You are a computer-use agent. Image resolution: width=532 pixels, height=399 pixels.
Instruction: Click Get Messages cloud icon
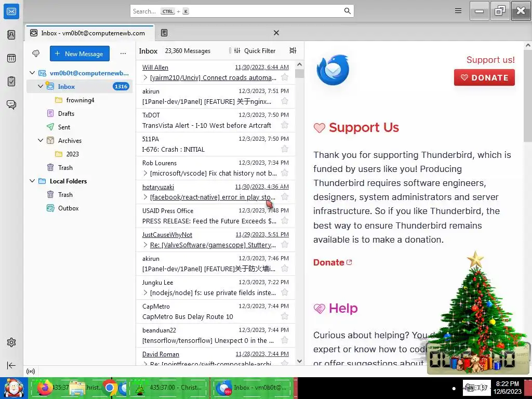coord(36,54)
